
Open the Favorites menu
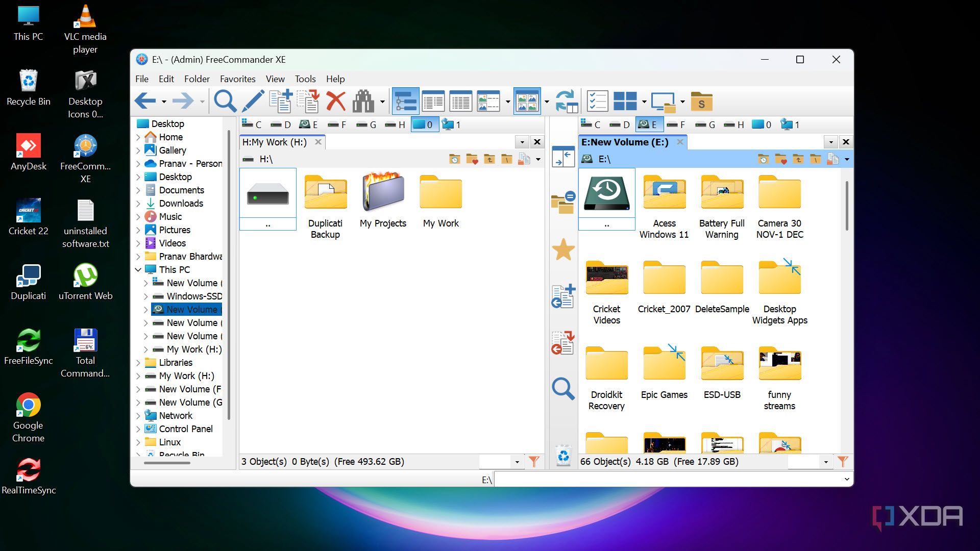coord(237,79)
